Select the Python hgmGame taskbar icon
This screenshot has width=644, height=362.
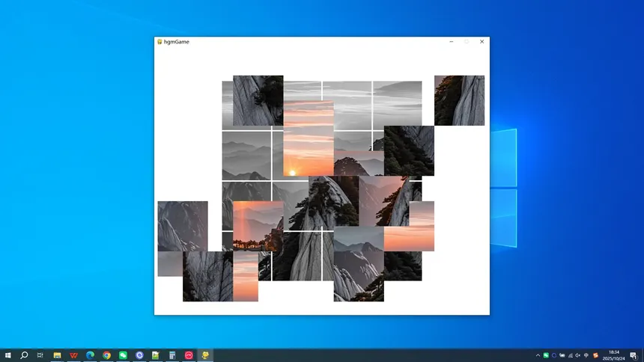point(205,355)
